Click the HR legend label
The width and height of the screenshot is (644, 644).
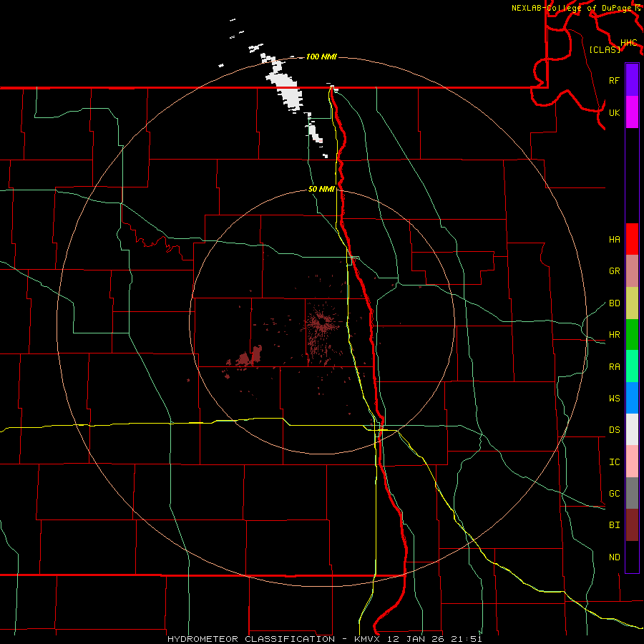coord(615,335)
